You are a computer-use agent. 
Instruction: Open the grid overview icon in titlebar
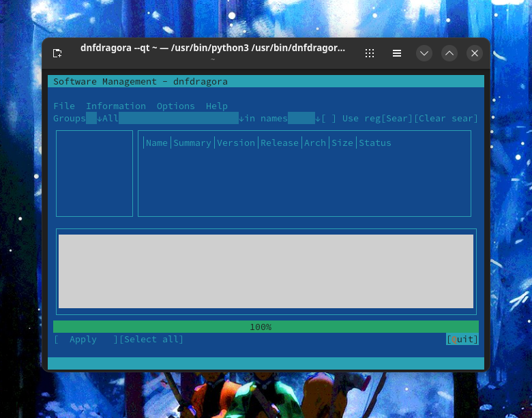[370, 53]
